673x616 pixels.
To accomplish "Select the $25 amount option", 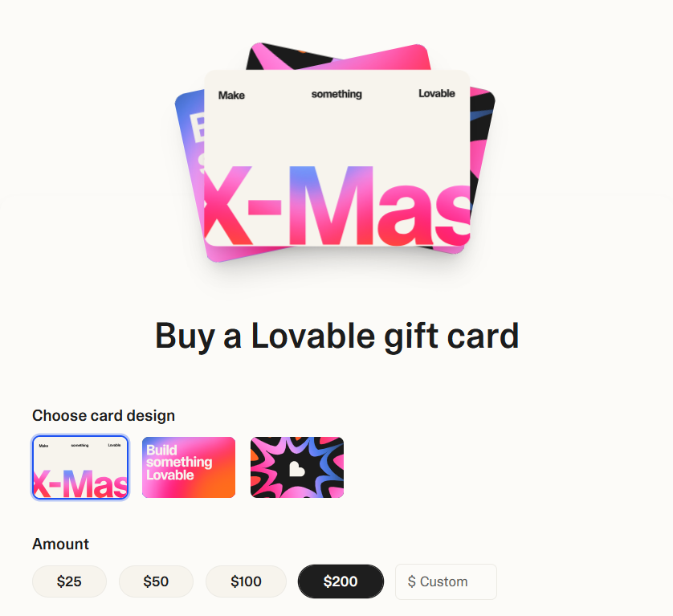I will coord(69,581).
